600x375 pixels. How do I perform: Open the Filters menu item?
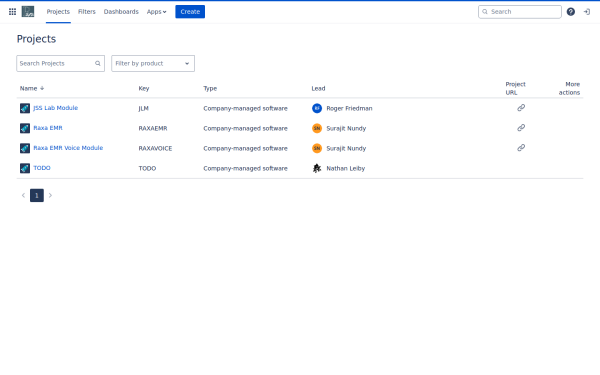86,12
